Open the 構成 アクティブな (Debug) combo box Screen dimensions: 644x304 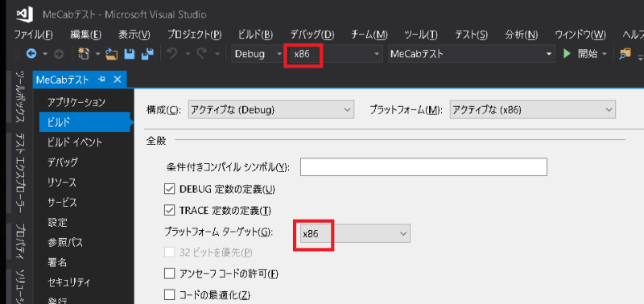[271, 109]
